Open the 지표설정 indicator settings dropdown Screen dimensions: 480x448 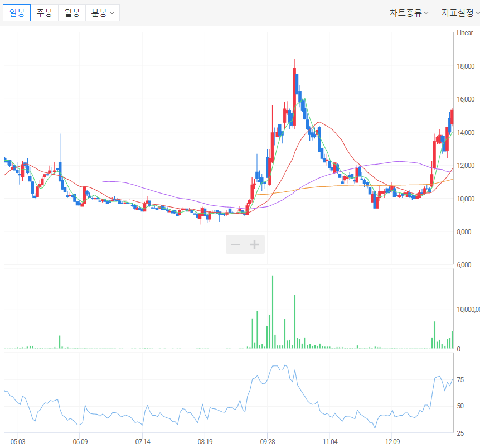coord(460,13)
